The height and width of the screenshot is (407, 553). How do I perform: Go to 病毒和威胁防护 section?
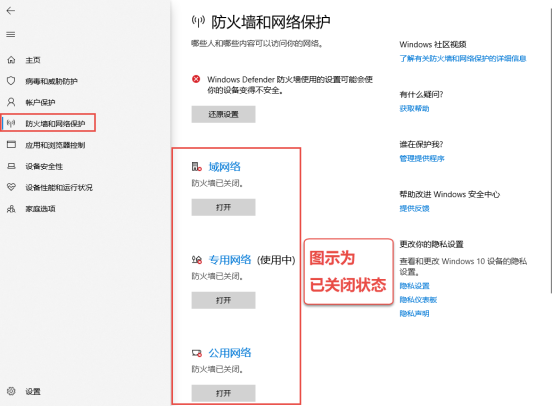pos(51,81)
